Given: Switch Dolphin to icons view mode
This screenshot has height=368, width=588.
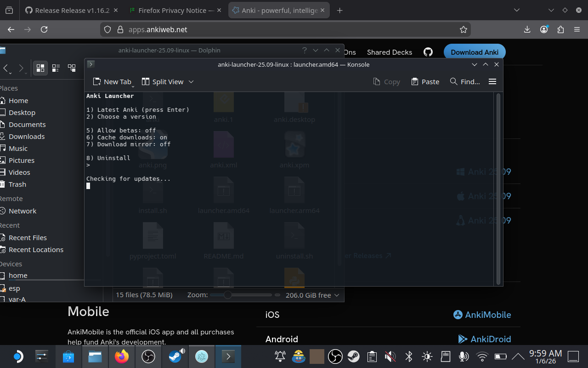Looking at the screenshot, I should click(x=40, y=68).
